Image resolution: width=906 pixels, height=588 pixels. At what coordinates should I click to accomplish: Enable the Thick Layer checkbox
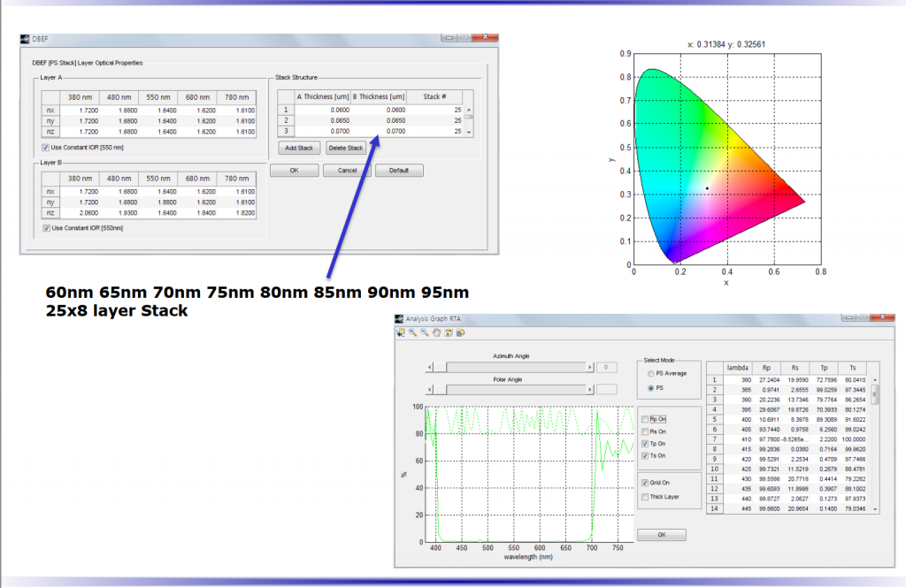tap(644, 496)
